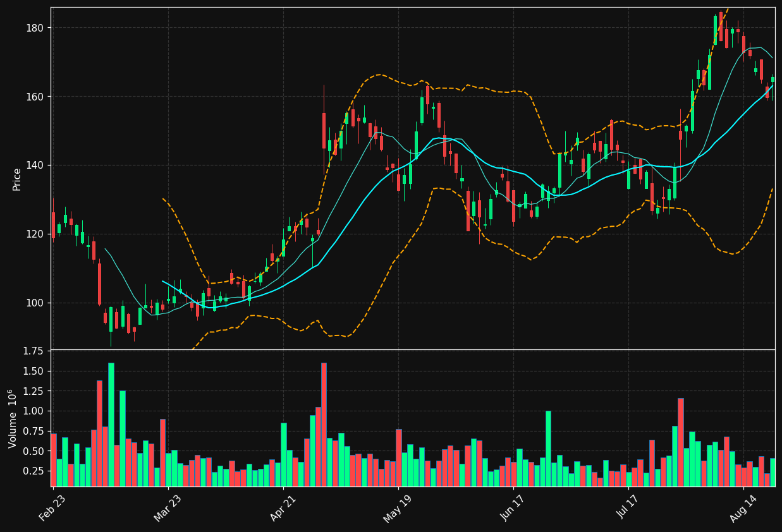This screenshot has width=782, height=532.
Task: Click the 1.25 volume tick label
Action: (33, 391)
